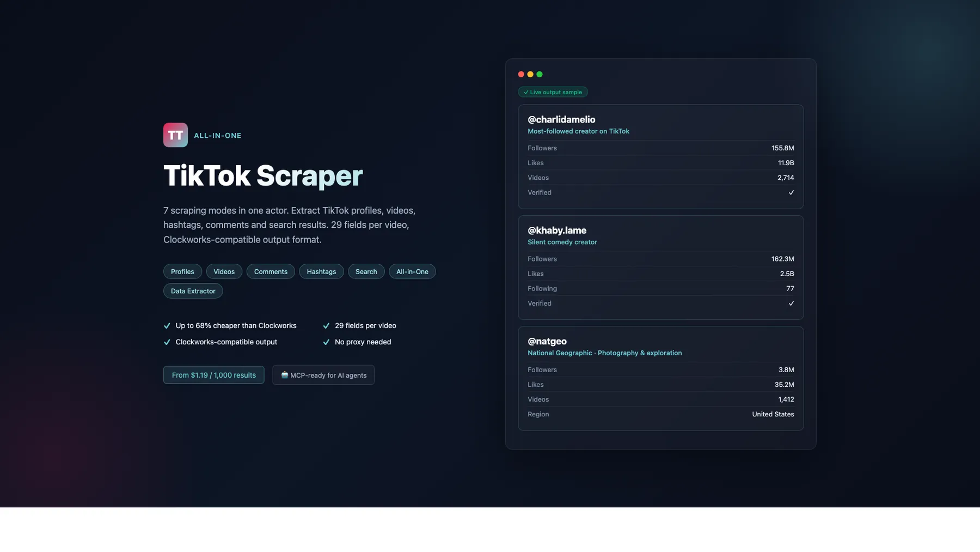The height and width of the screenshot is (552, 980).
Task: Select the Data Extractor tag
Action: tap(193, 291)
